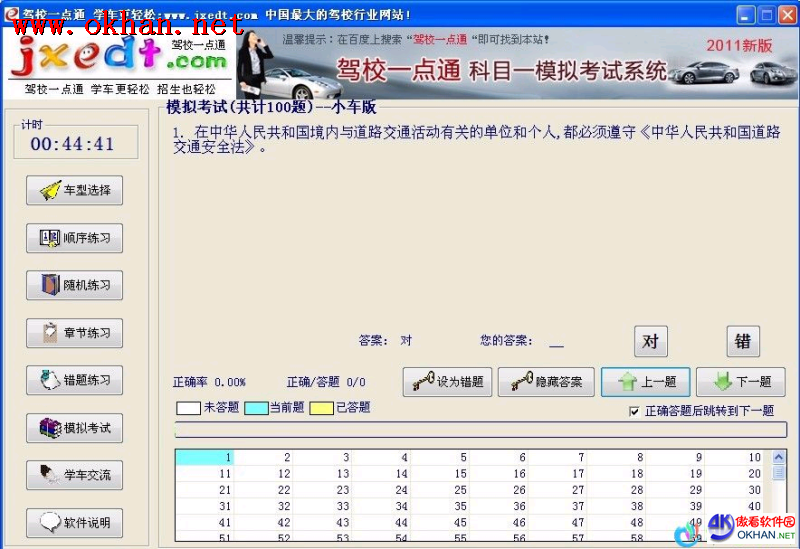Mark question with 设为错题 key button
This screenshot has width=800, height=549.
(447, 382)
